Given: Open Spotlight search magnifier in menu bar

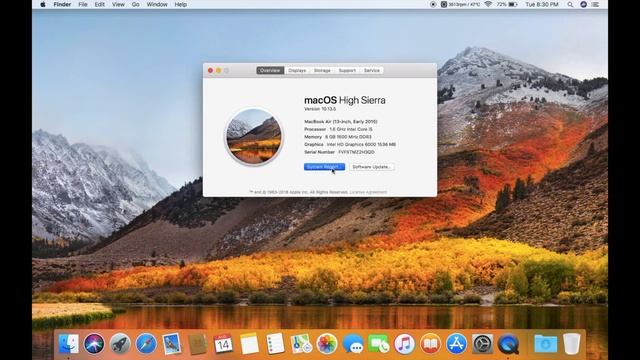Looking at the screenshot, I should click(x=570, y=4).
